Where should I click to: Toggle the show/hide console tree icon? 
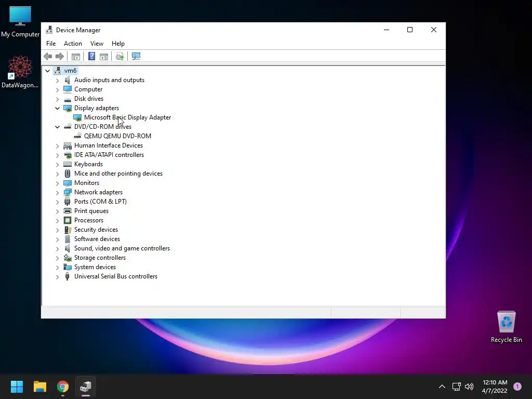click(x=76, y=56)
